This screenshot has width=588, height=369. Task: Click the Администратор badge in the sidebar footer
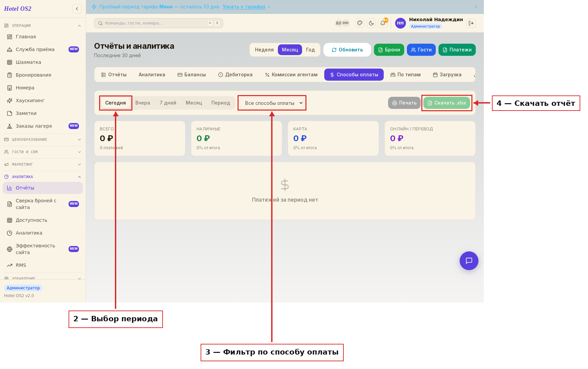pos(23,288)
